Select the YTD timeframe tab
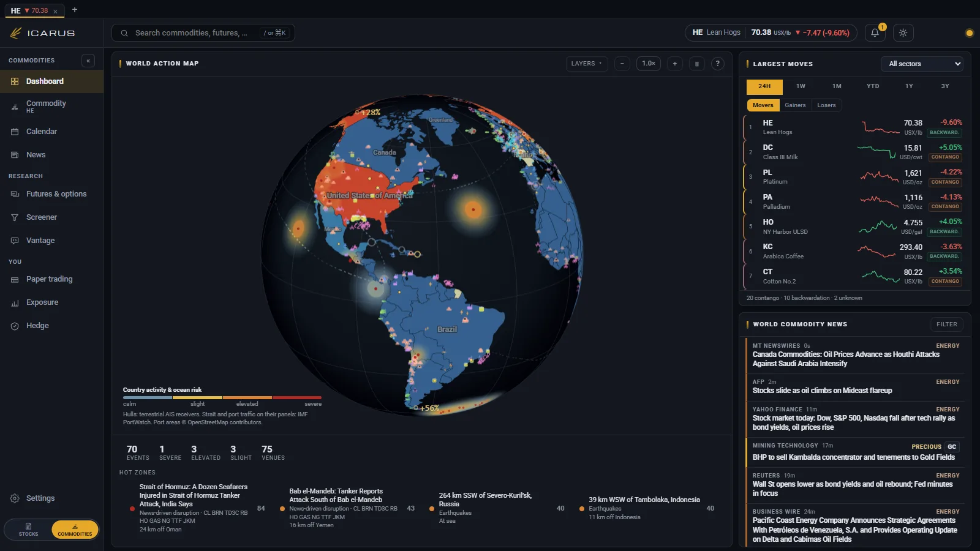The height and width of the screenshot is (551, 980). (873, 86)
